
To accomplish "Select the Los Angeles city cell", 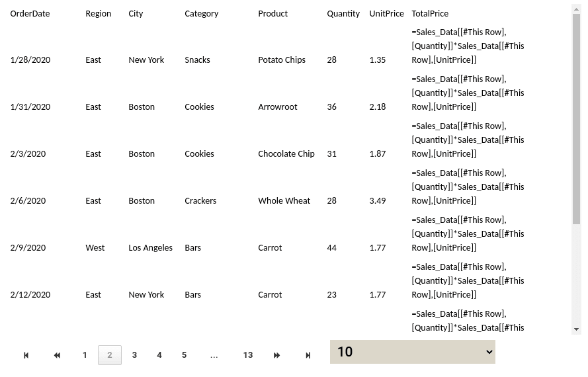I will coord(150,248).
